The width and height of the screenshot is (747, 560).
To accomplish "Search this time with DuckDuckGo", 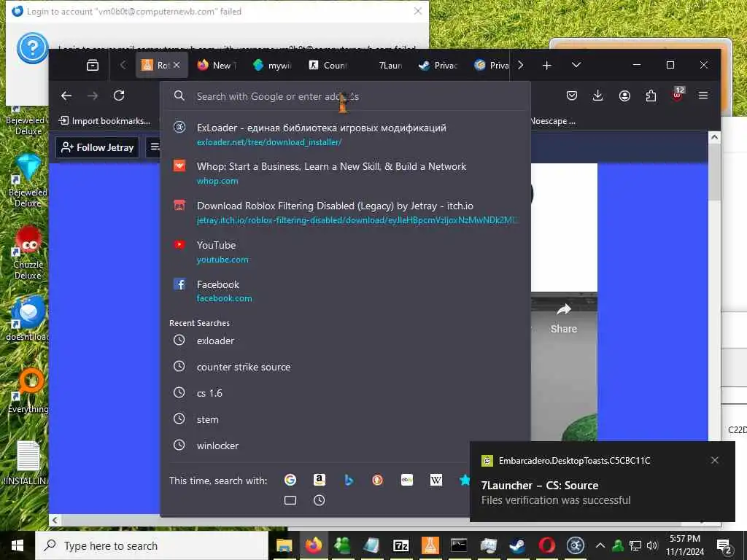I will pyautogui.click(x=377, y=480).
